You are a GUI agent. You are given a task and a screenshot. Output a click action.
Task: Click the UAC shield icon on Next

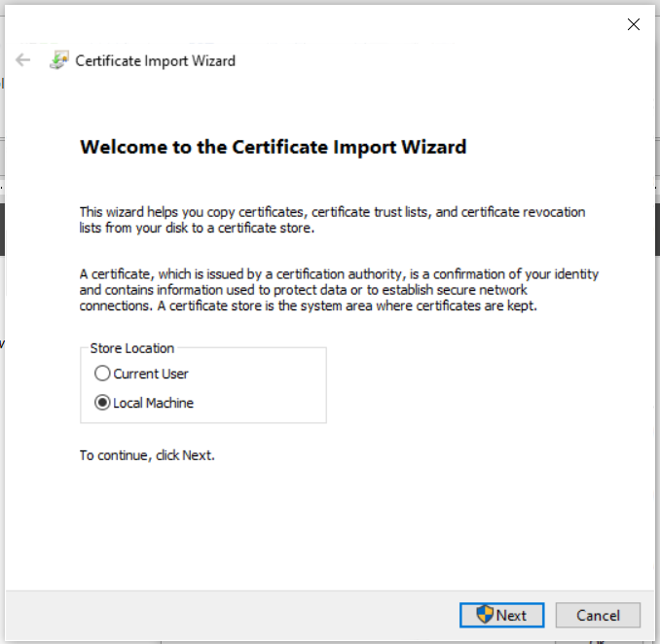point(485,615)
